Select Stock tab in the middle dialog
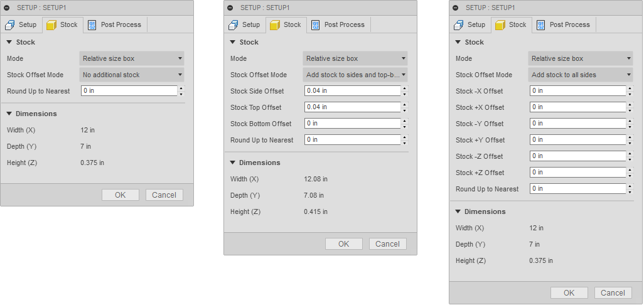644x305 pixels. (286, 24)
